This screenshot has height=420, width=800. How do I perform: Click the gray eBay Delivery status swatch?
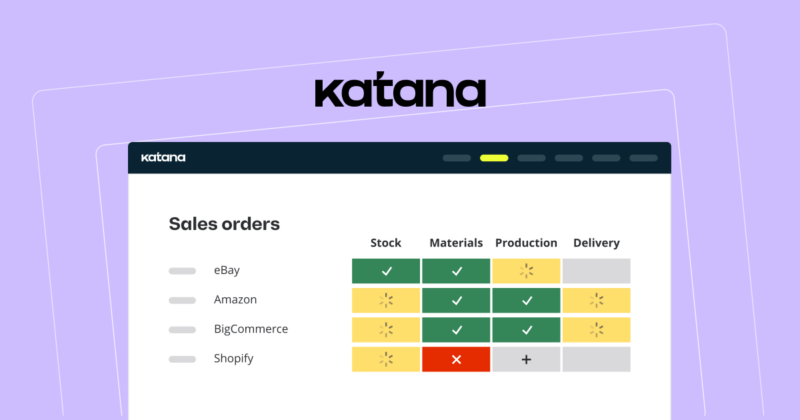tap(596, 270)
